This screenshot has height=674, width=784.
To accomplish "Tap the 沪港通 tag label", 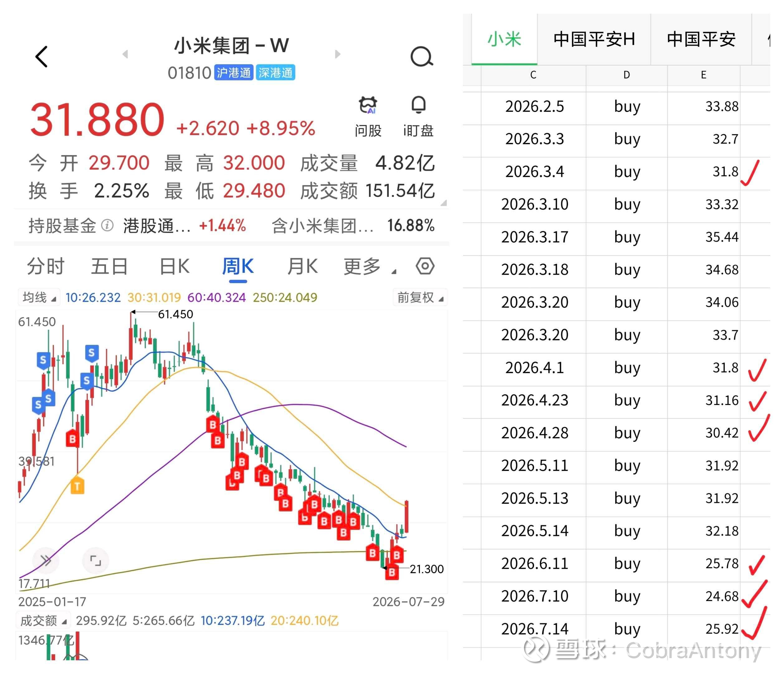I will (233, 72).
